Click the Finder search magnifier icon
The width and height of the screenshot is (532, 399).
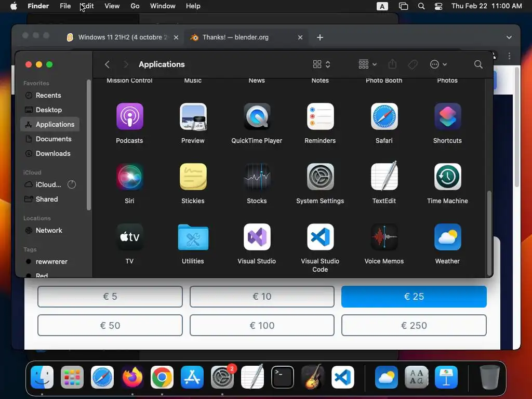coord(478,64)
